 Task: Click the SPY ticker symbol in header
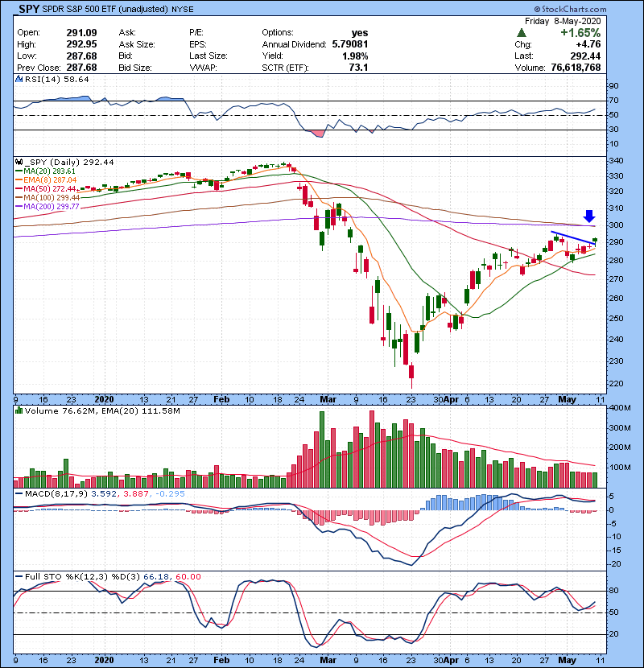pyautogui.click(x=29, y=9)
